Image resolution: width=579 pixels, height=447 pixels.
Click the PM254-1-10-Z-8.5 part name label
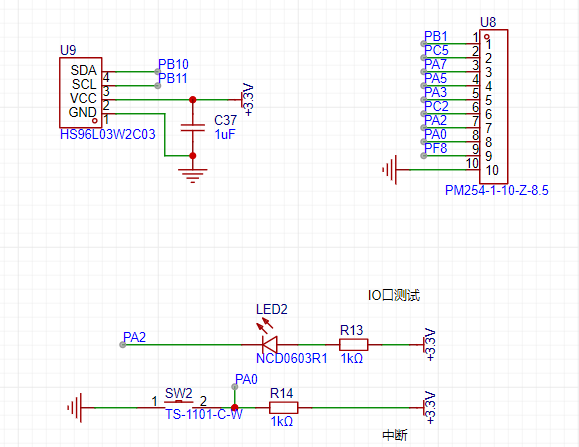497,190
